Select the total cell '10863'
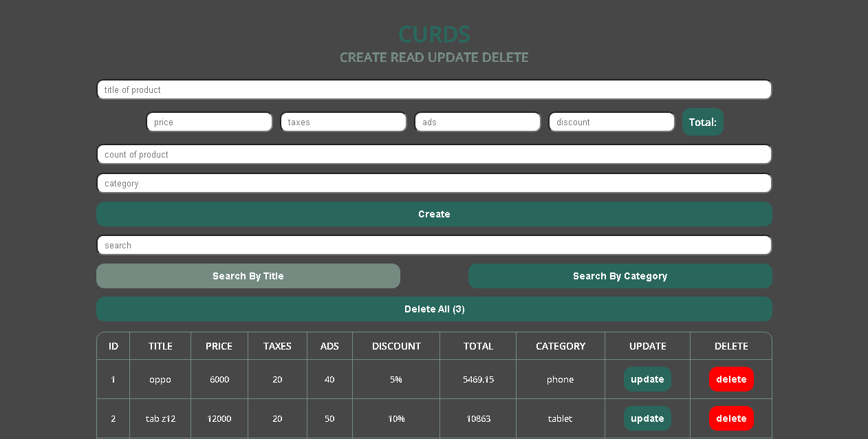The height and width of the screenshot is (439, 868). pos(478,418)
